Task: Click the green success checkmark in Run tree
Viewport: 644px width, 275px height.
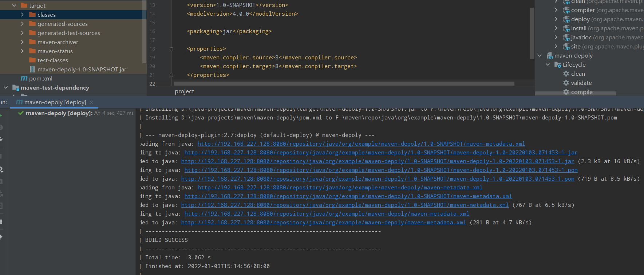Action: [21, 113]
